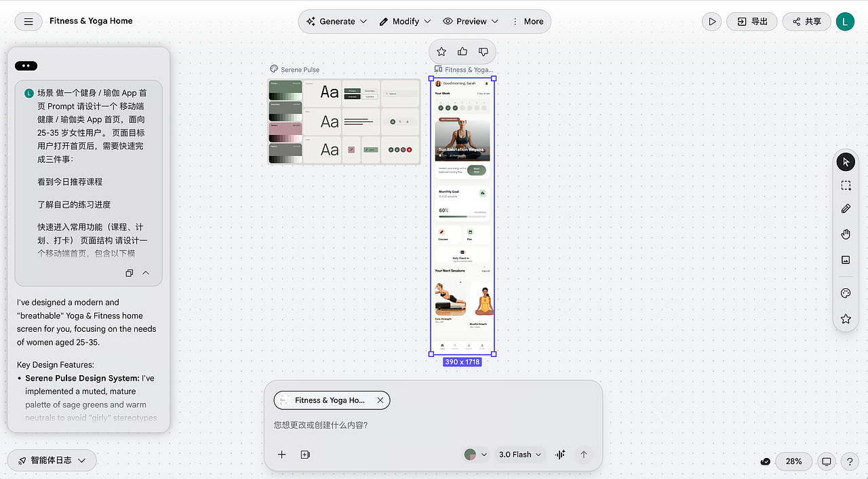The height and width of the screenshot is (479, 868).
Task: Click the star tool in right toolbar
Action: coord(845,318)
